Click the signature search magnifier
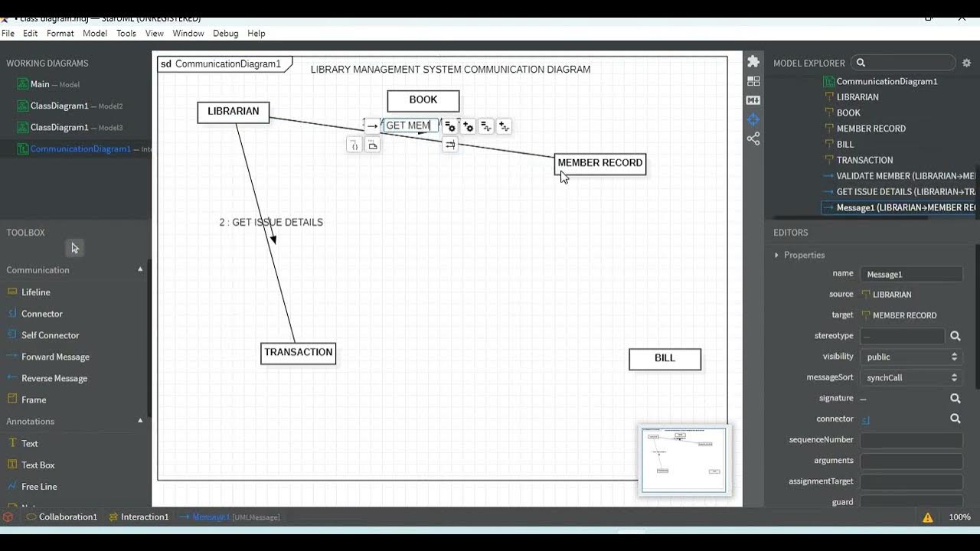 (955, 398)
